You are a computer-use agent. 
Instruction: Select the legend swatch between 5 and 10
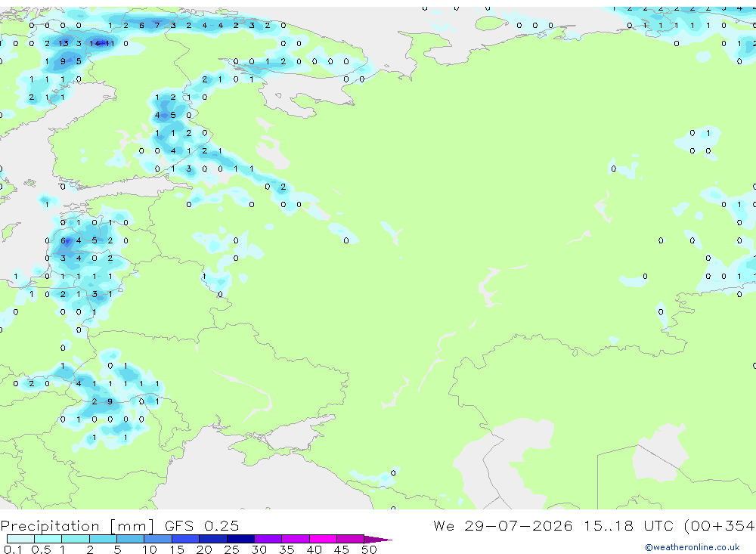coord(131,539)
